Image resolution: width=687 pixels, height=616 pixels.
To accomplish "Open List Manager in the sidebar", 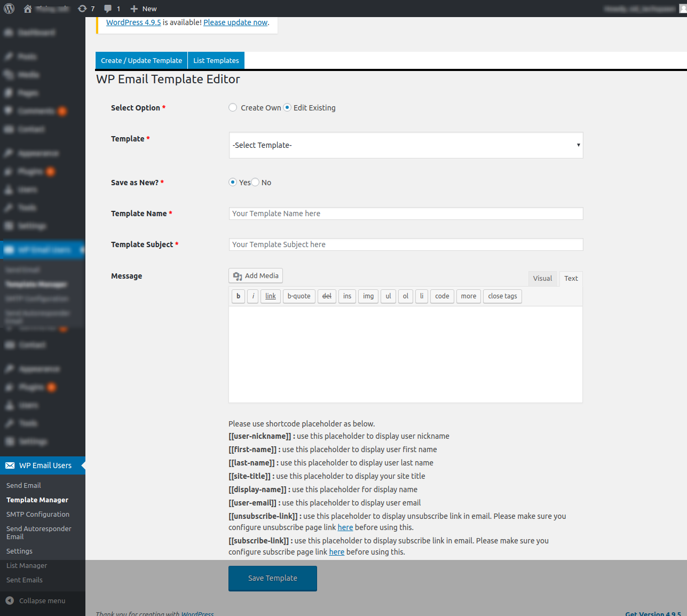I will tap(27, 565).
